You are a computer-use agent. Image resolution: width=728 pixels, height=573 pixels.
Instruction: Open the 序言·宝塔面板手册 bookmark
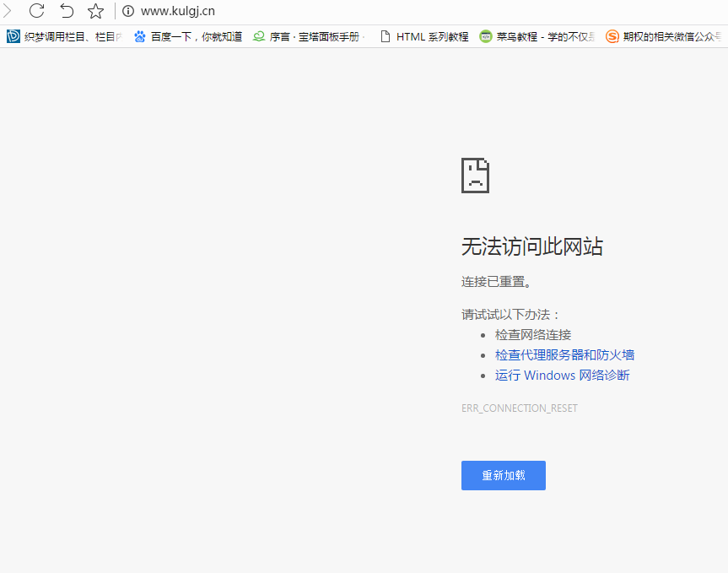pos(309,37)
